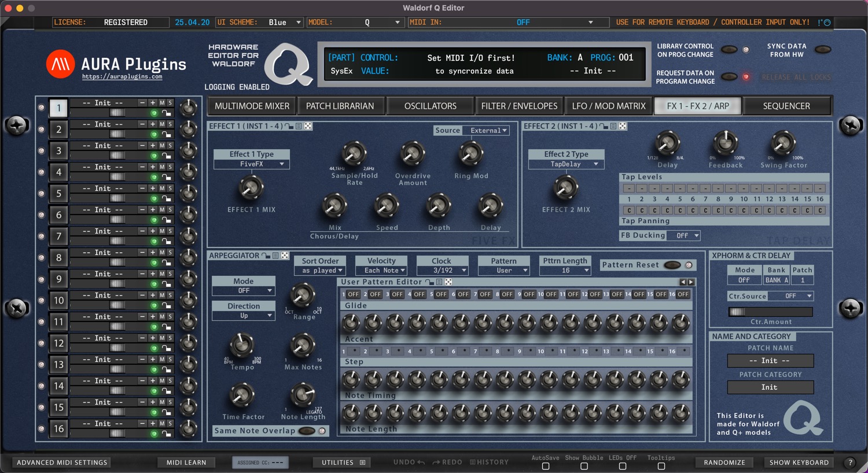Click the Randomize button
The width and height of the screenshot is (868, 473).
point(724,463)
